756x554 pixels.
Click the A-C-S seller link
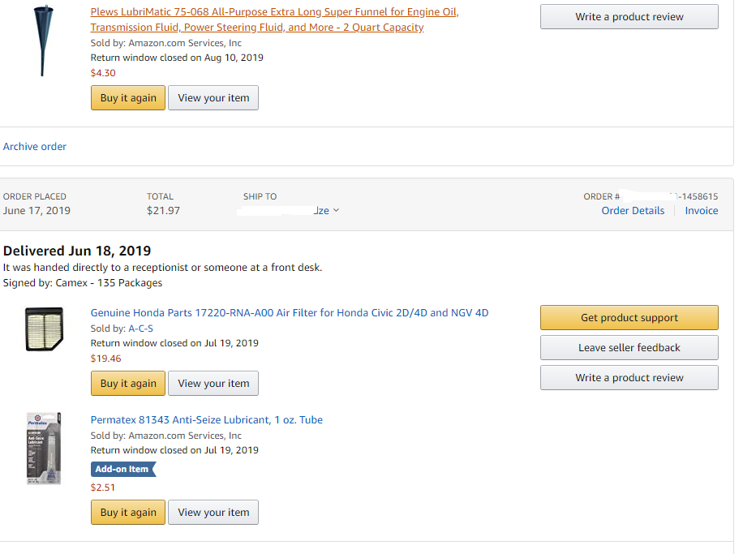click(x=140, y=329)
